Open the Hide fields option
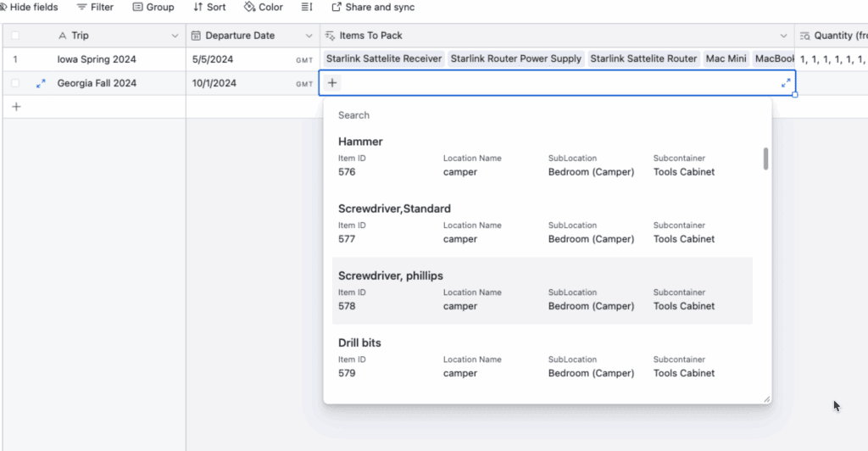 coord(29,7)
